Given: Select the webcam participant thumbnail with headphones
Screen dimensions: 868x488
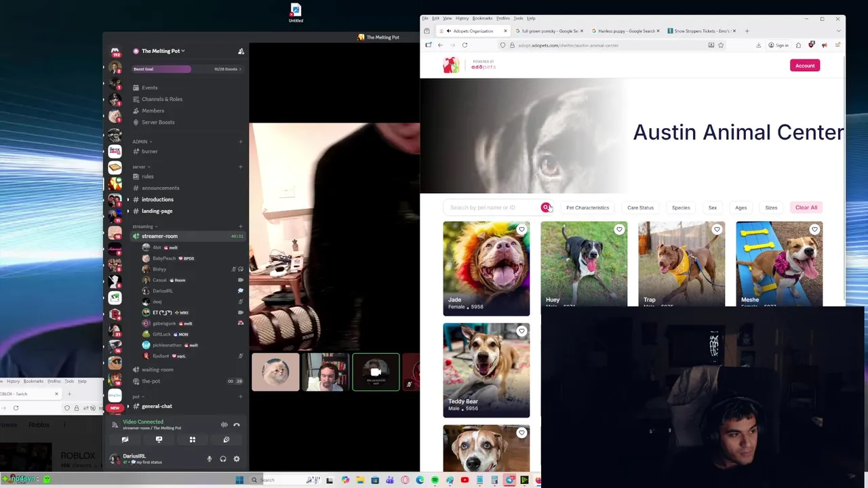Looking at the screenshot, I should tap(325, 371).
